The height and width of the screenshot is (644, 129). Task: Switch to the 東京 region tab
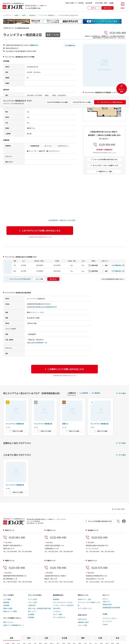click(x=29, y=638)
